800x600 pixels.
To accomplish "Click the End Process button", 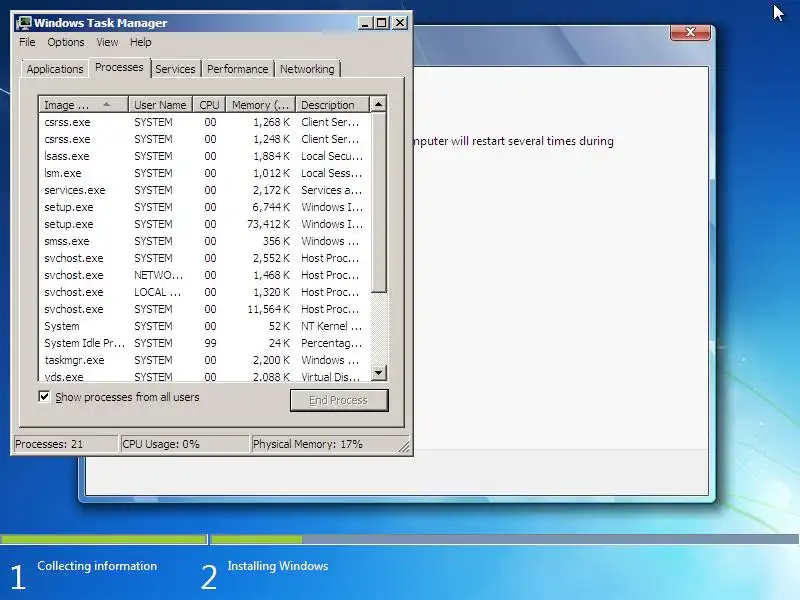I will pos(339,400).
